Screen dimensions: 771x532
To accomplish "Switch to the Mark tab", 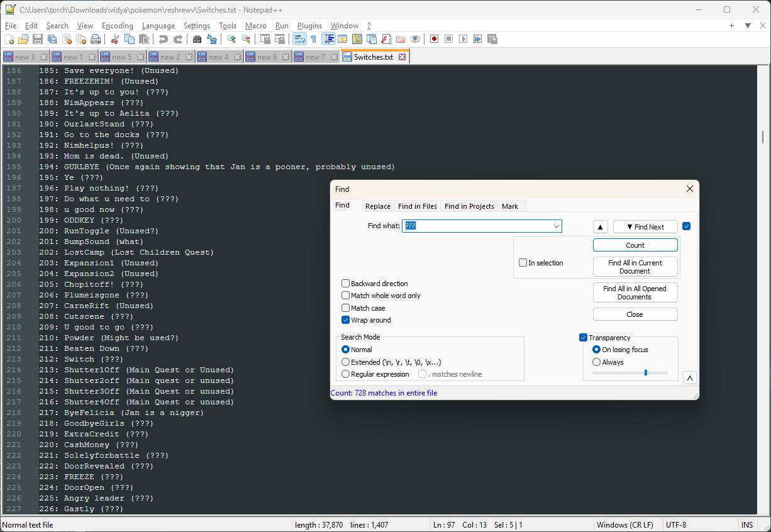I will (510, 206).
